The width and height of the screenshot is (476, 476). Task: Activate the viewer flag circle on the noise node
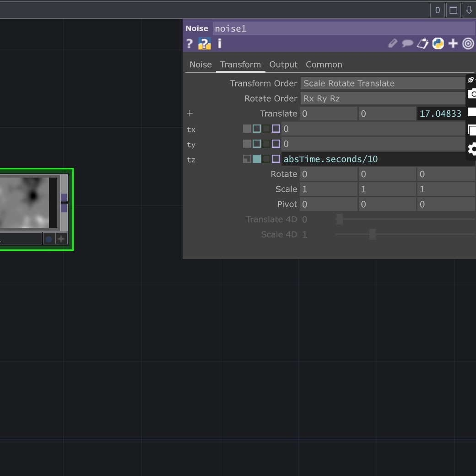pyautogui.click(x=49, y=238)
